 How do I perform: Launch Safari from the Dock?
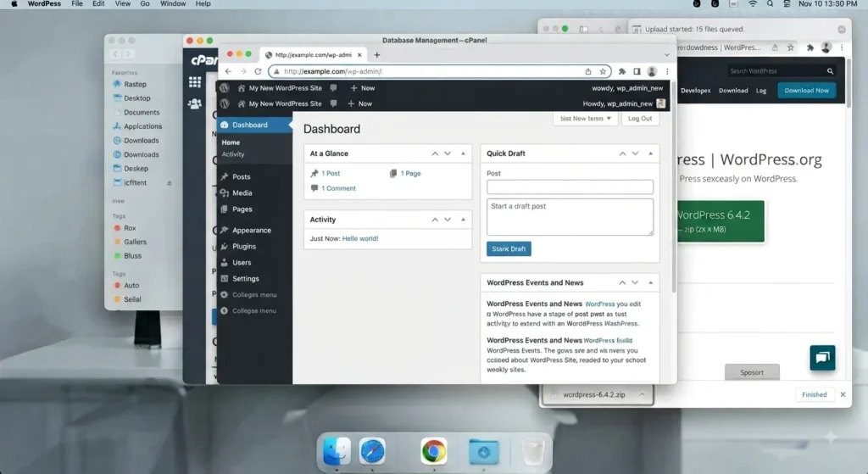(x=372, y=451)
